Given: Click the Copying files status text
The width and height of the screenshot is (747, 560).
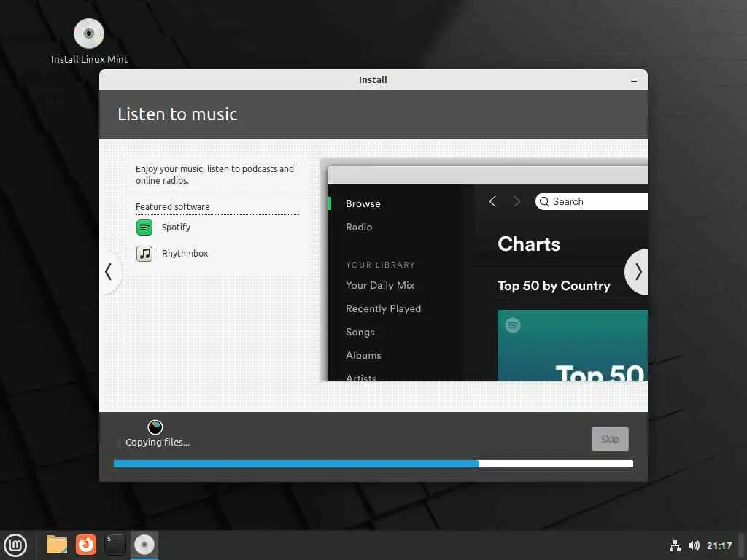Looking at the screenshot, I should click(x=158, y=443).
